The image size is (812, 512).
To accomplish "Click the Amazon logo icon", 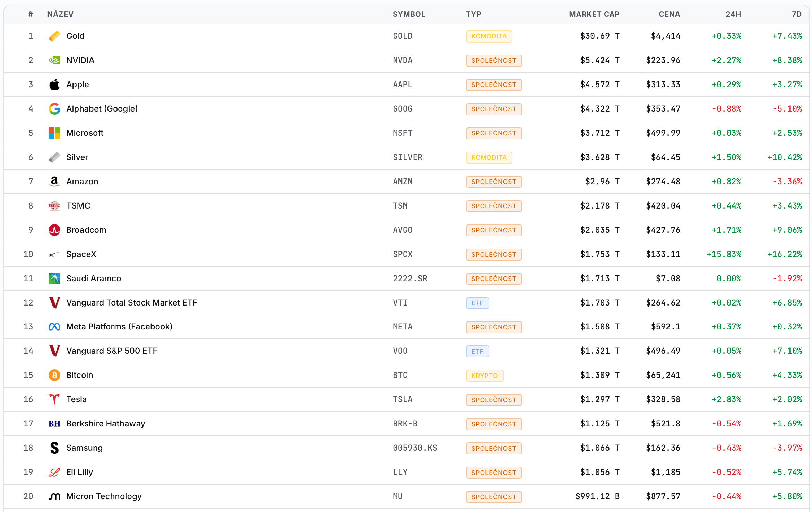I will point(54,182).
